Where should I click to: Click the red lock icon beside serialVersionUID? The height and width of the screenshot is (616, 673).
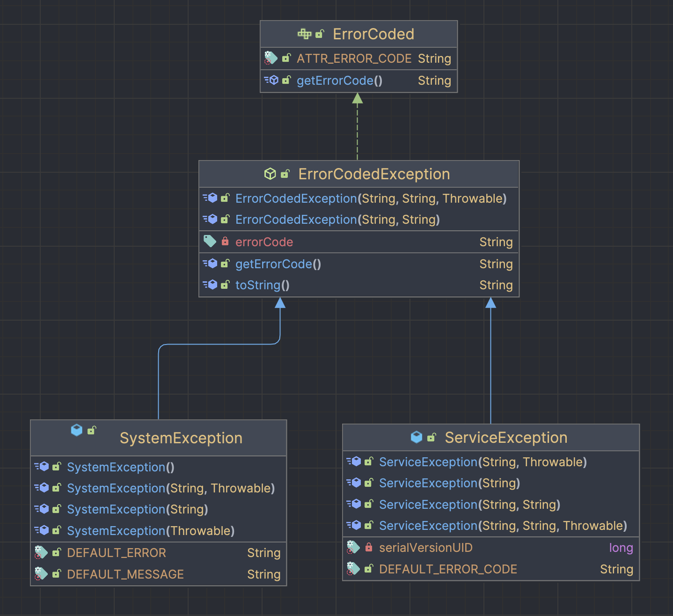point(369,547)
